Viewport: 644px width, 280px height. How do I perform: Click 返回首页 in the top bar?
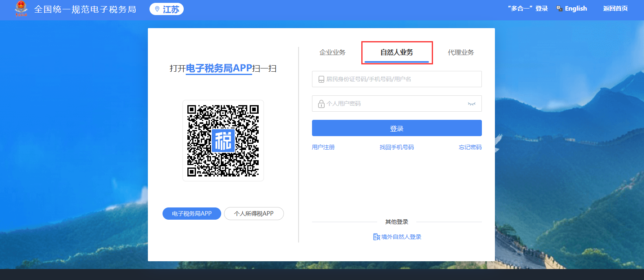click(x=615, y=9)
